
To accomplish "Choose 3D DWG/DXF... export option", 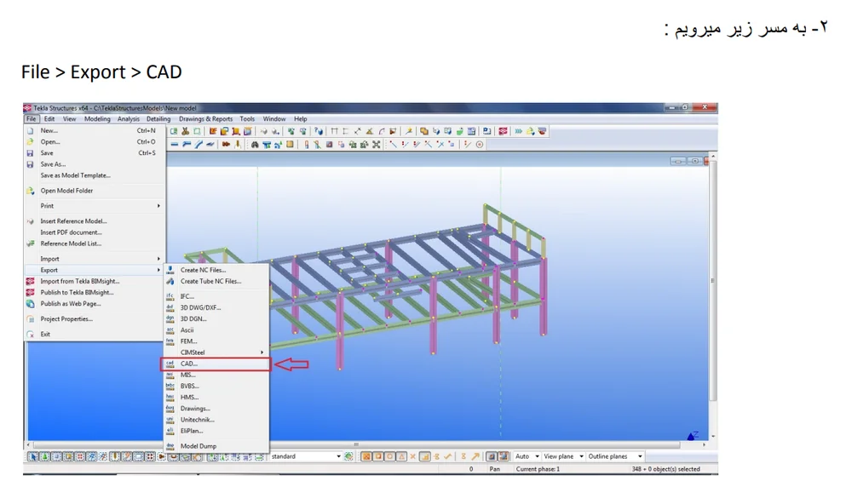I will [x=216, y=307].
